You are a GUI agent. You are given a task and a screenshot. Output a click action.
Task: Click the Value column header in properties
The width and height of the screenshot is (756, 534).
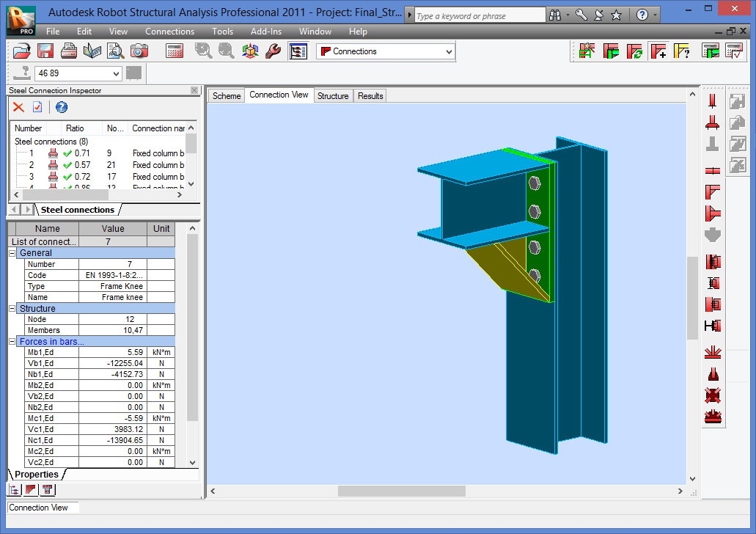(x=113, y=229)
